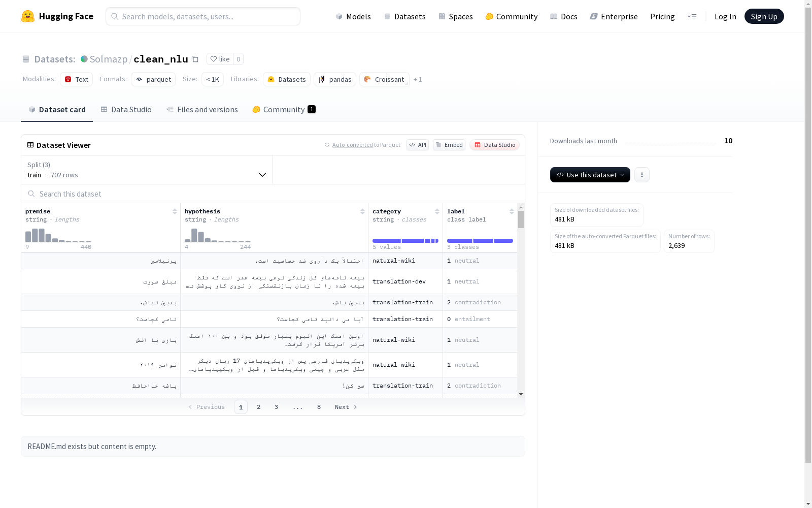The width and height of the screenshot is (812, 508).
Task: Click the Text modality tag
Action: pyautogui.click(x=77, y=79)
